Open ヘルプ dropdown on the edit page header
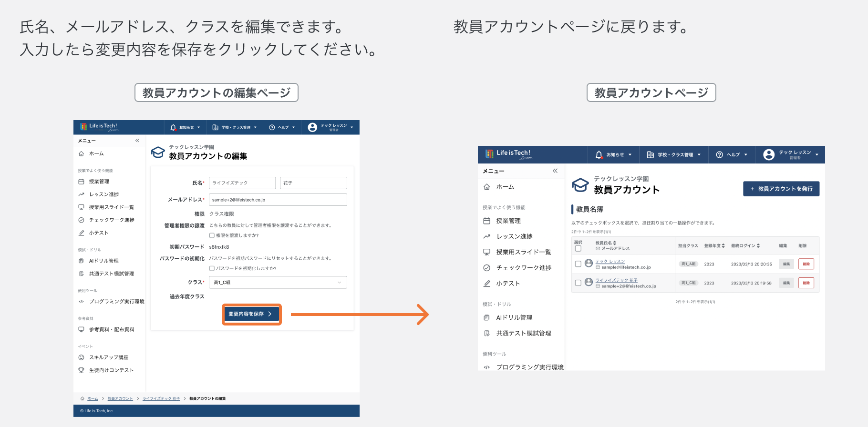This screenshot has width=868, height=427. (x=282, y=127)
